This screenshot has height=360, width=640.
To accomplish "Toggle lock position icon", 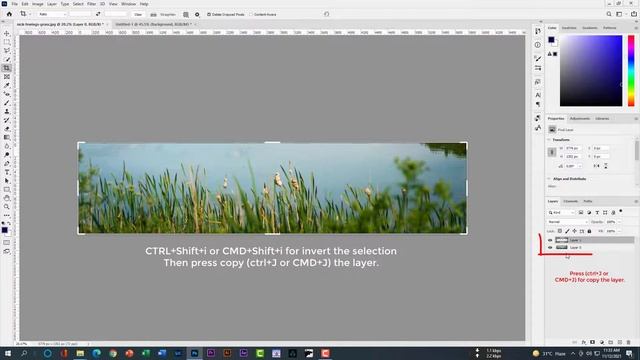I will coord(575,231).
